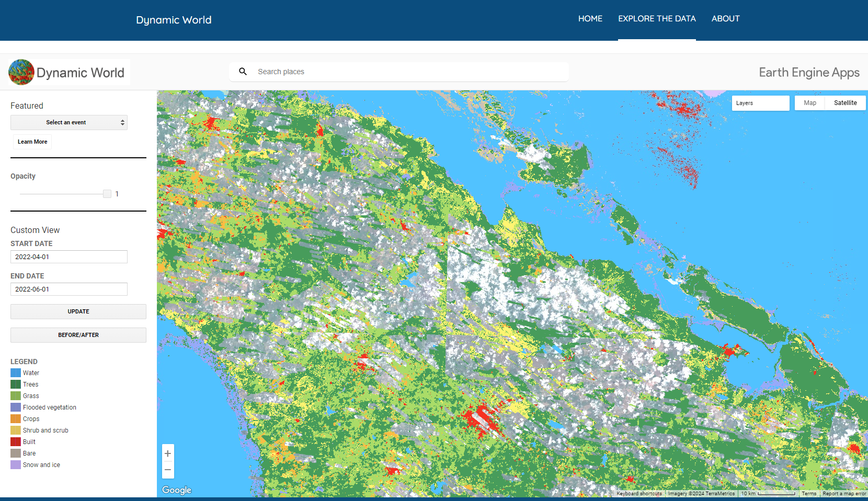Open the Terms link
The width and height of the screenshot is (868, 501).
tap(809, 494)
